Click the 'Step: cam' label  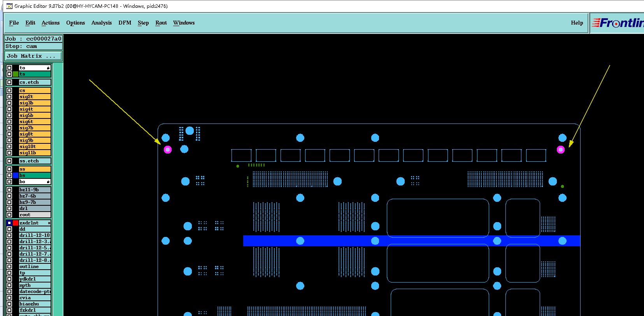click(x=33, y=46)
